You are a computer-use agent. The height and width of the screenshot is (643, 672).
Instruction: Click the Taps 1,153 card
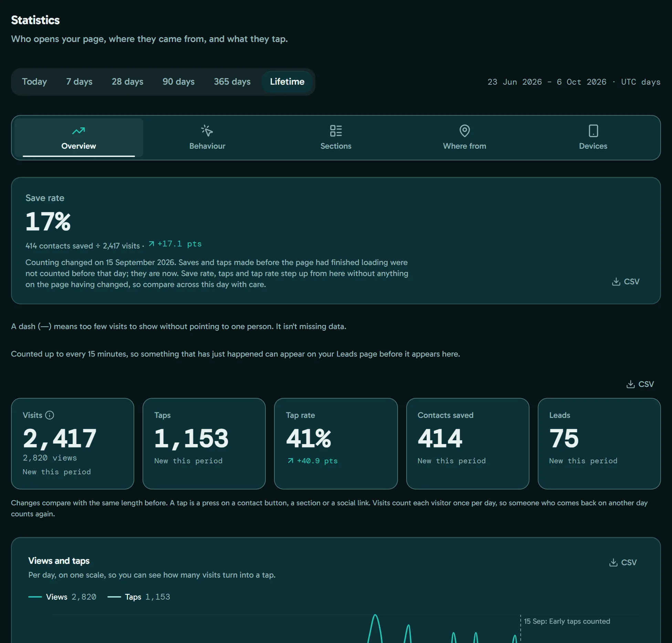[x=204, y=444]
